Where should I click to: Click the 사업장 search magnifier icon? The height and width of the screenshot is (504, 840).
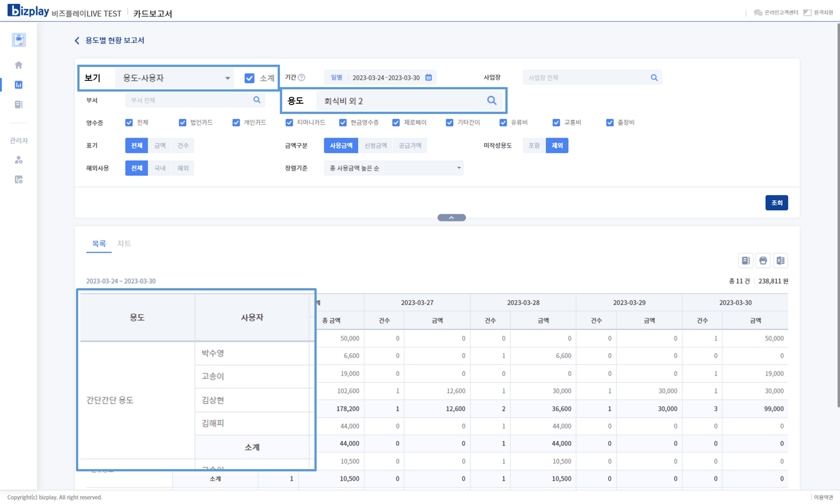pos(654,78)
